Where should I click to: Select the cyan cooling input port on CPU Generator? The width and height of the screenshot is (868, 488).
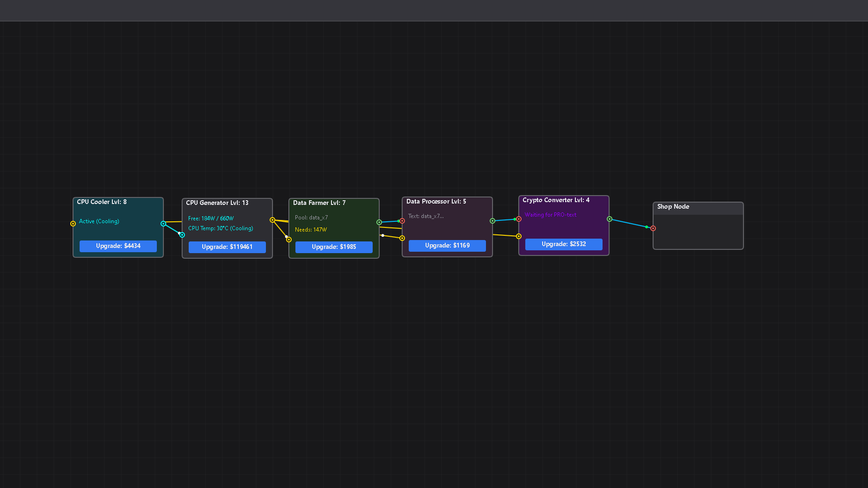pyautogui.click(x=182, y=235)
